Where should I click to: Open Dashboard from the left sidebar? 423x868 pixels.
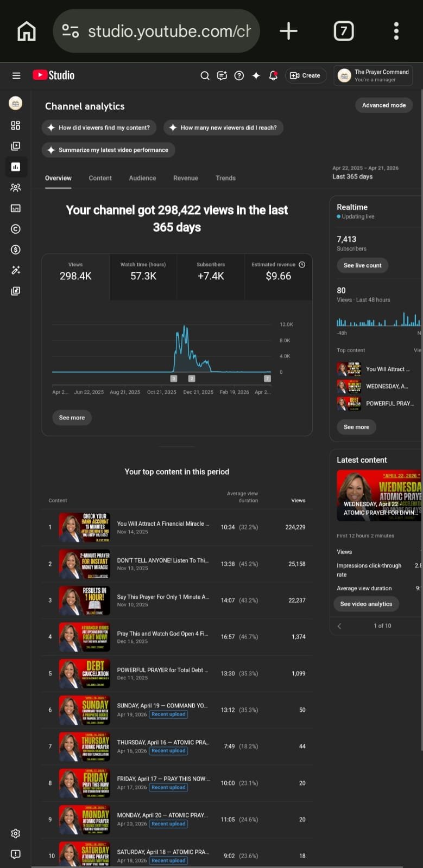coord(16,125)
